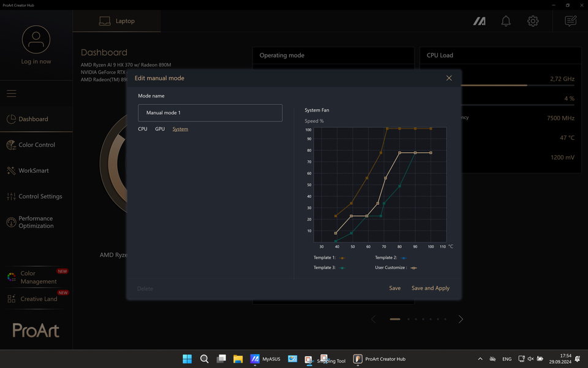
Task: Click the Template 3 legend marker
Action: [x=342, y=268]
